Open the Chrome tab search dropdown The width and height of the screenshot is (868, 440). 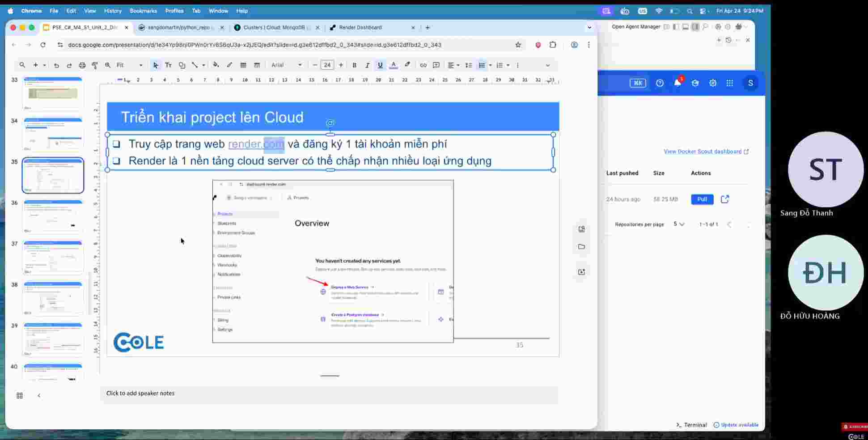[x=589, y=28]
